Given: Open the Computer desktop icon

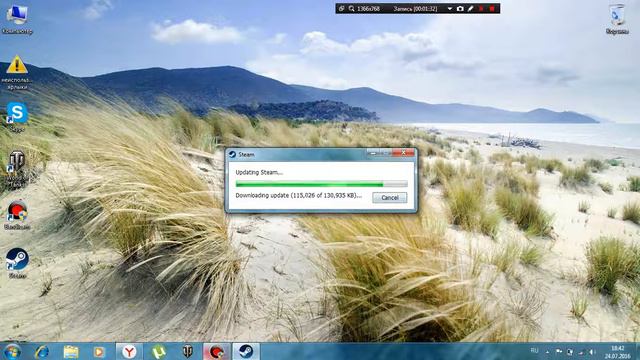Looking at the screenshot, I should (x=17, y=19).
